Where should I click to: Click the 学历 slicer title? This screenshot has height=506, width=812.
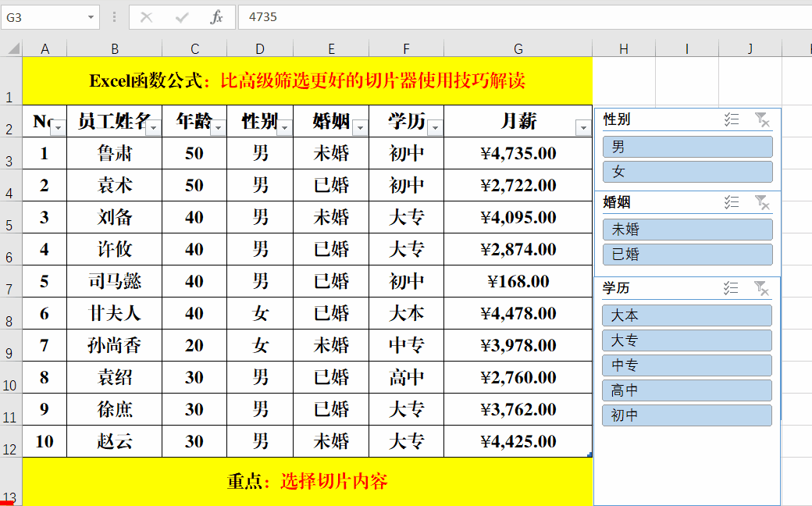(616, 288)
